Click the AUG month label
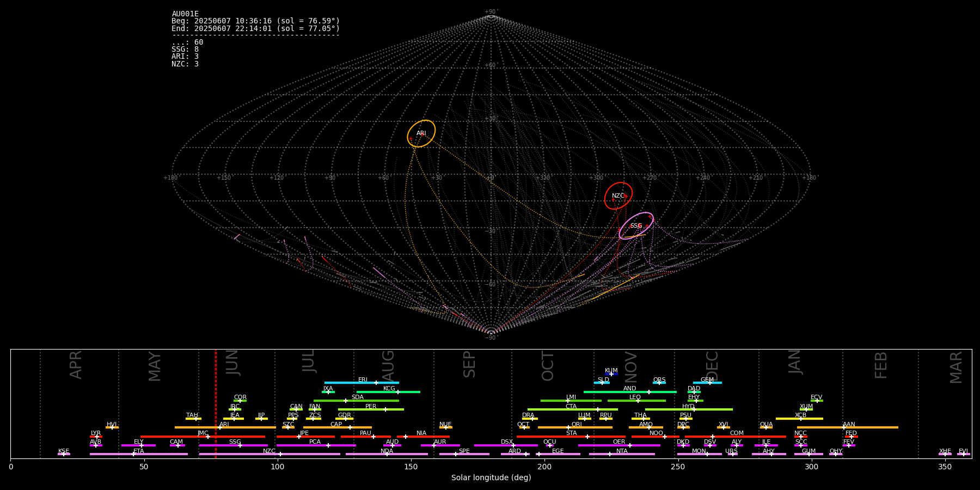Screen dimensions: 980x490 pyautogui.click(x=388, y=366)
